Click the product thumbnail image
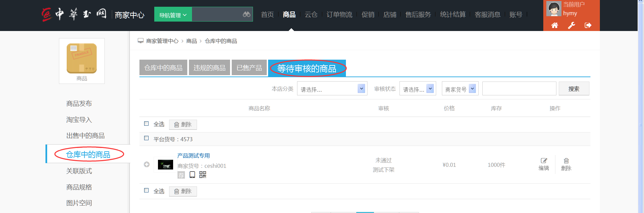The height and width of the screenshot is (213, 644). click(165, 164)
